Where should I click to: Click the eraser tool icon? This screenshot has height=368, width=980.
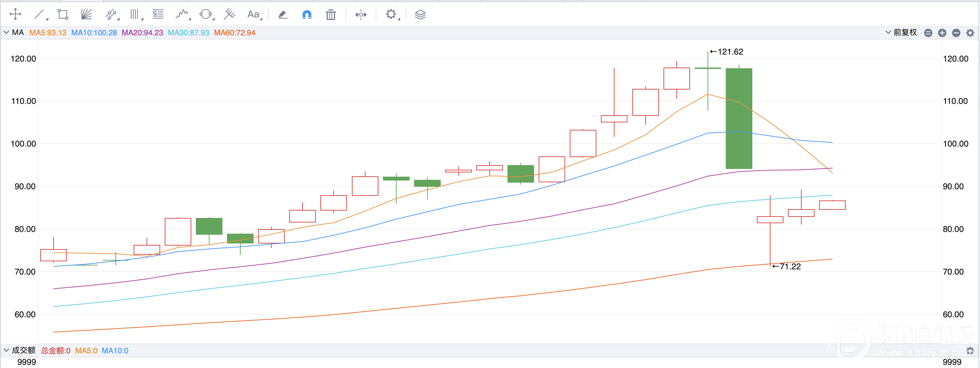coord(283,14)
